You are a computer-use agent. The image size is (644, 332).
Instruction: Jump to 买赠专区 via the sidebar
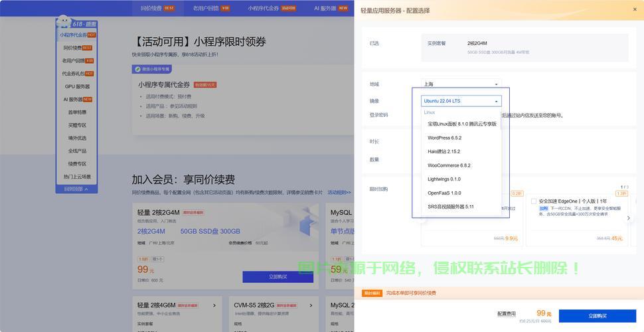[x=77, y=125]
